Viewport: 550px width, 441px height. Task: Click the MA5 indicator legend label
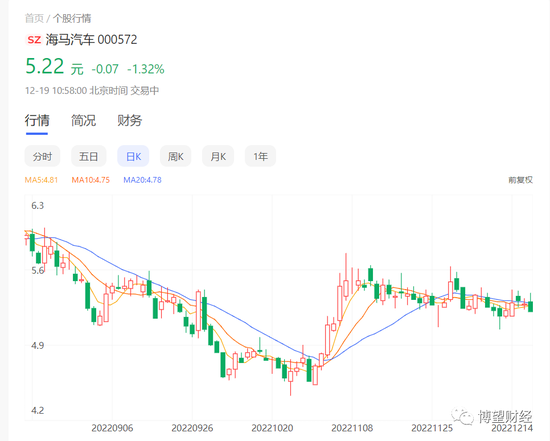click(x=41, y=180)
